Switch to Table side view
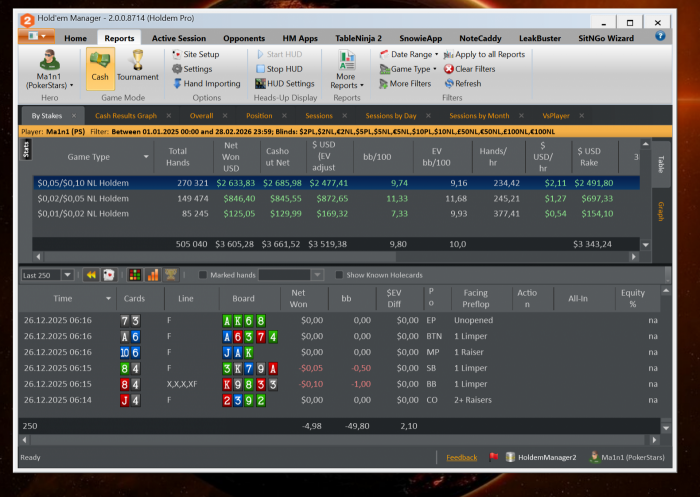The image size is (700, 497). [x=661, y=164]
